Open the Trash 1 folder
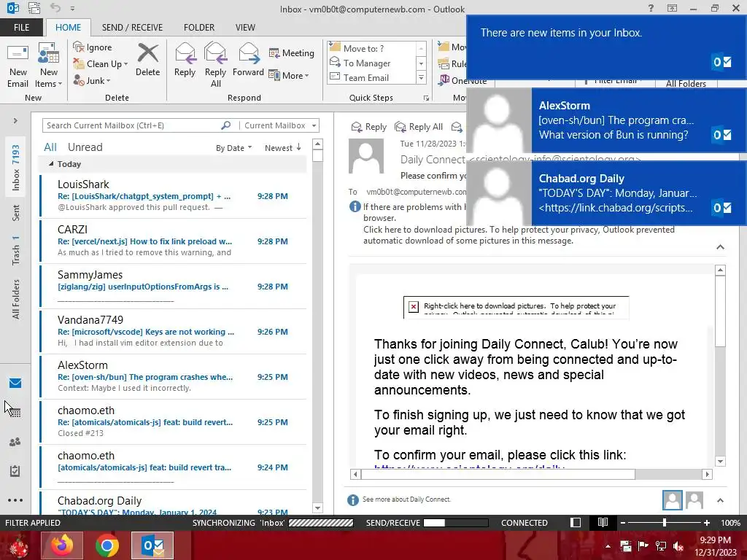The height and width of the screenshot is (560, 747). pyautogui.click(x=16, y=250)
